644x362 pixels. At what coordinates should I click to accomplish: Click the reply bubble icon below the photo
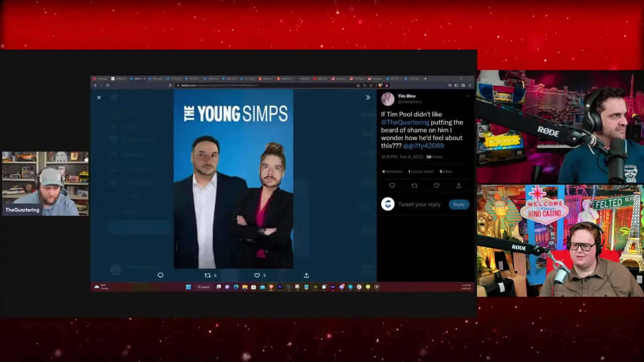(x=160, y=275)
